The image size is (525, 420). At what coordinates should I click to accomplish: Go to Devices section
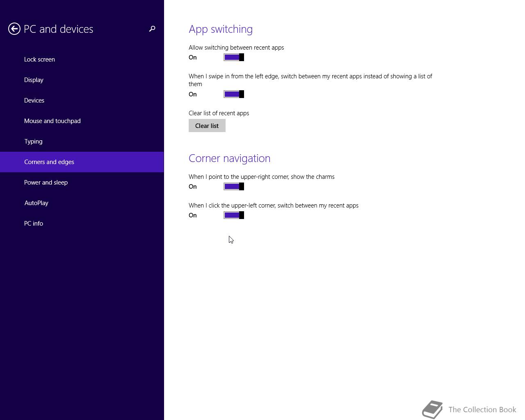point(82,100)
